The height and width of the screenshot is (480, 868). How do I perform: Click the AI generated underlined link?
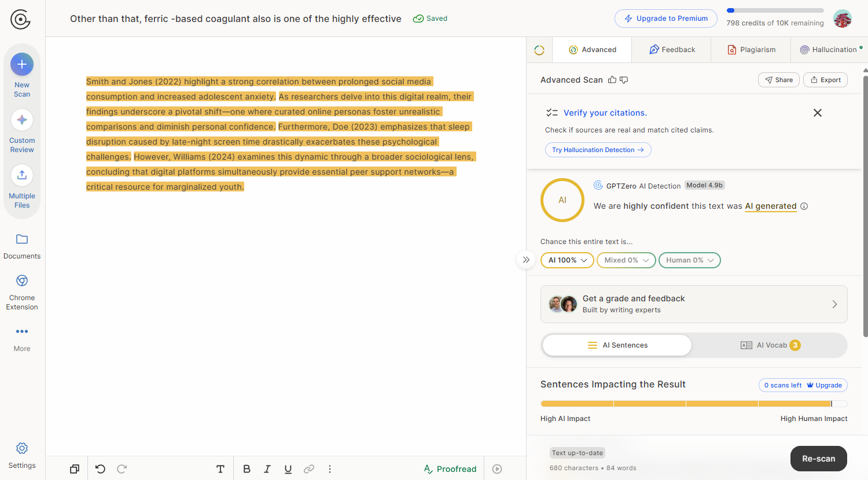771,206
